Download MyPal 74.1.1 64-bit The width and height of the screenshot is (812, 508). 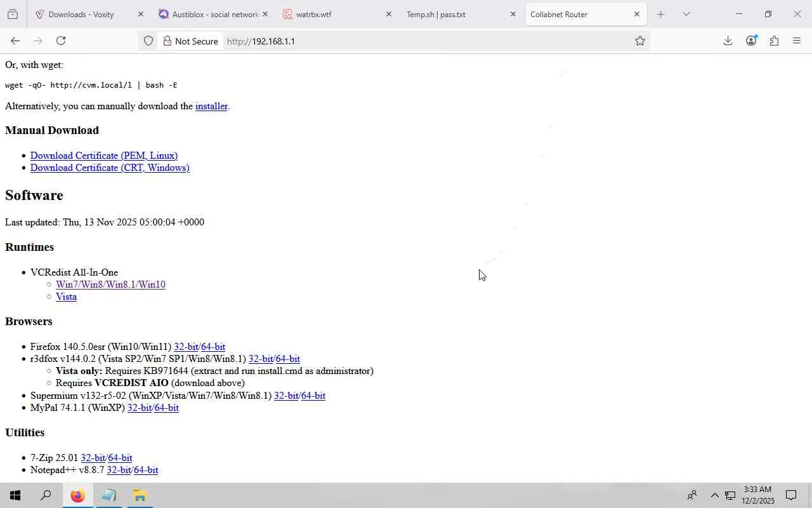coord(167,408)
